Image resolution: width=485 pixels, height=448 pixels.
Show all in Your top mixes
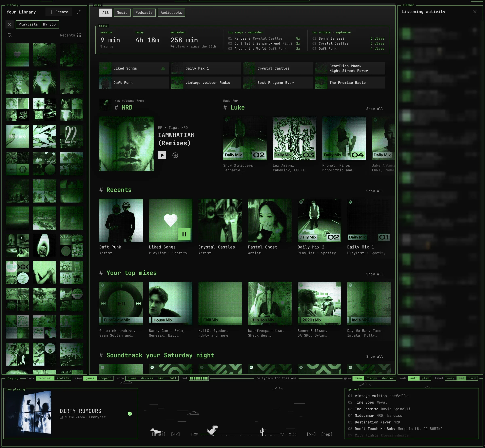click(x=374, y=274)
